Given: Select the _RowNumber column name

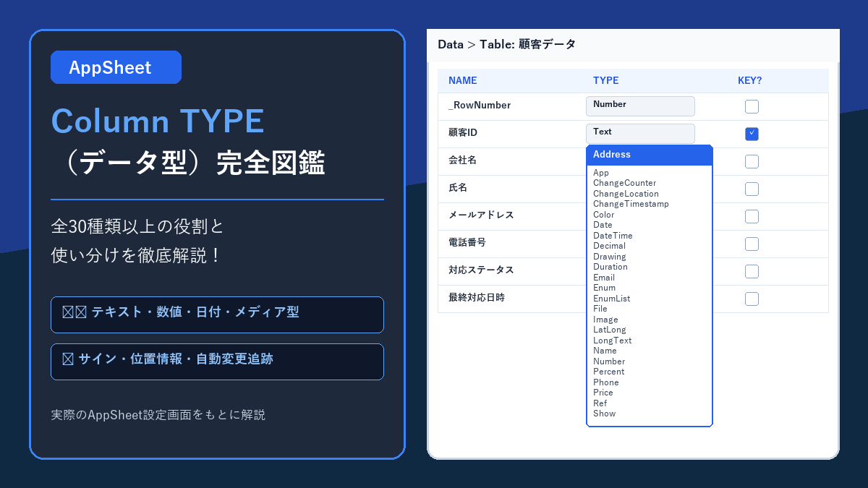Looking at the screenshot, I should coord(480,106).
